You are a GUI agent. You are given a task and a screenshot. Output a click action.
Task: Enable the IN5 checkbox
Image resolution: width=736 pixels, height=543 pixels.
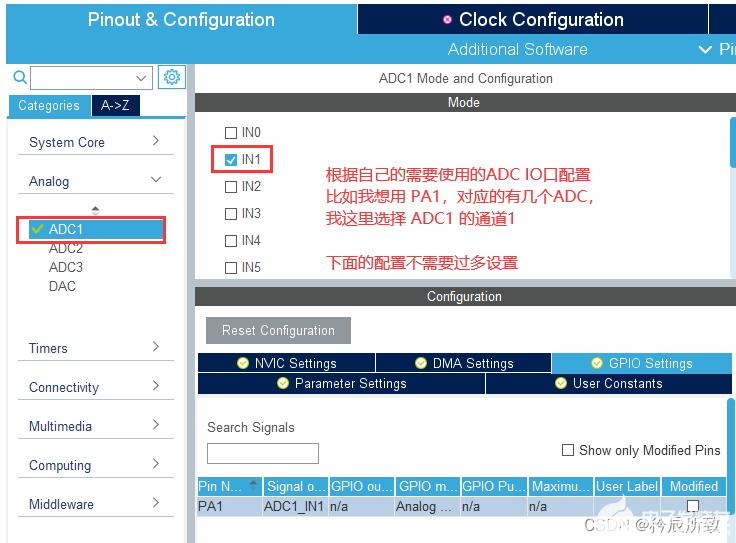(231, 268)
